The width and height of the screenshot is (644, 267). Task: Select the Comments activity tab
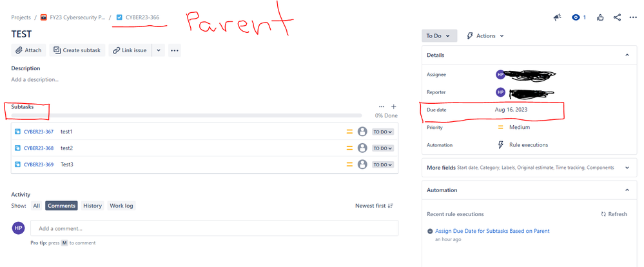[62, 206]
